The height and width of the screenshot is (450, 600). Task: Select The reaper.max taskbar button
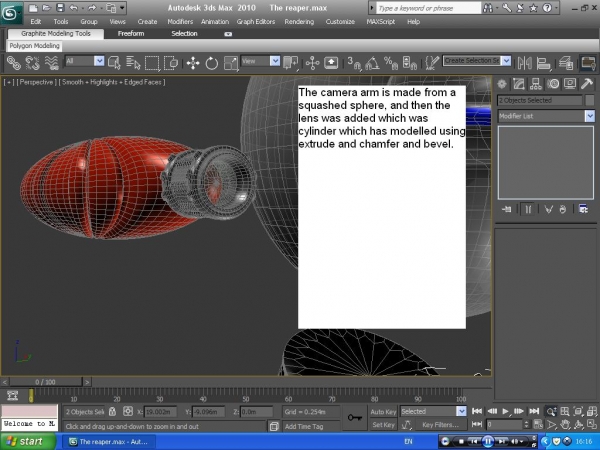click(109, 442)
